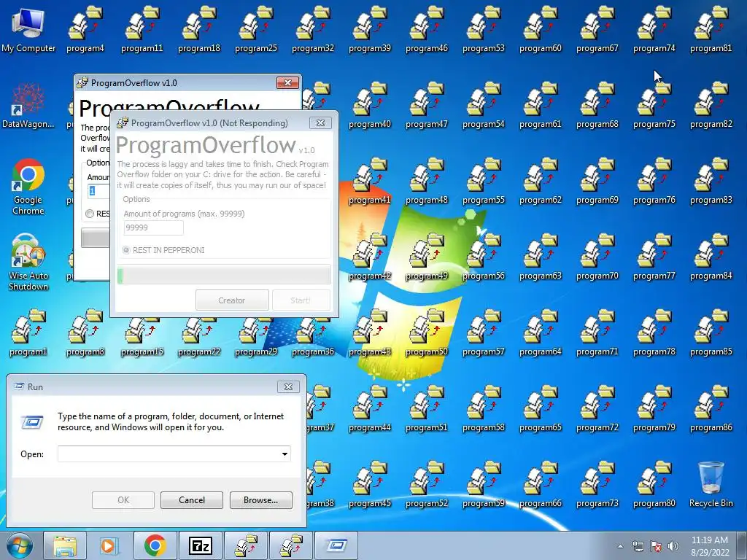The width and height of the screenshot is (747, 560).
Task: Select the program50 desktop icon
Action: point(426,332)
